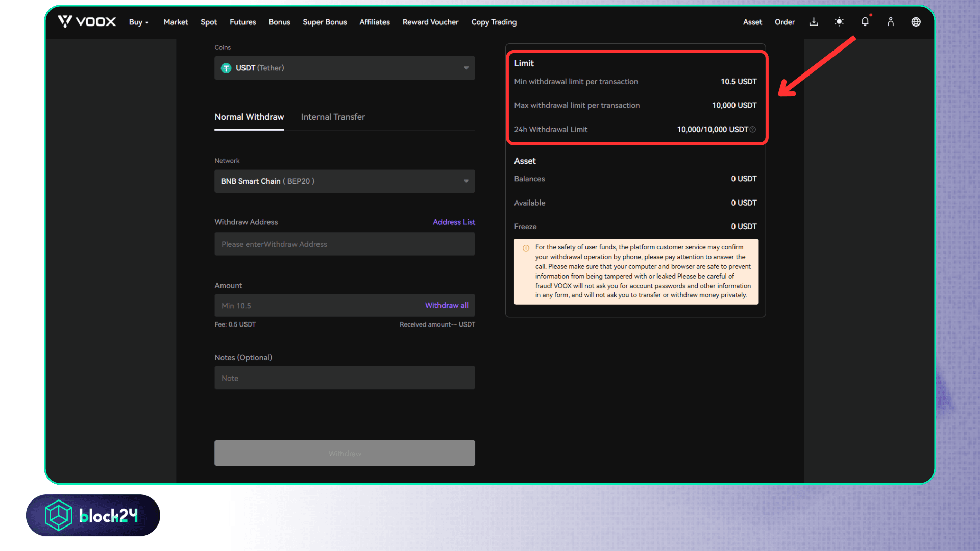This screenshot has width=980, height=551.
Task: Open the Futures menu item
Action: tap(242, 22)
